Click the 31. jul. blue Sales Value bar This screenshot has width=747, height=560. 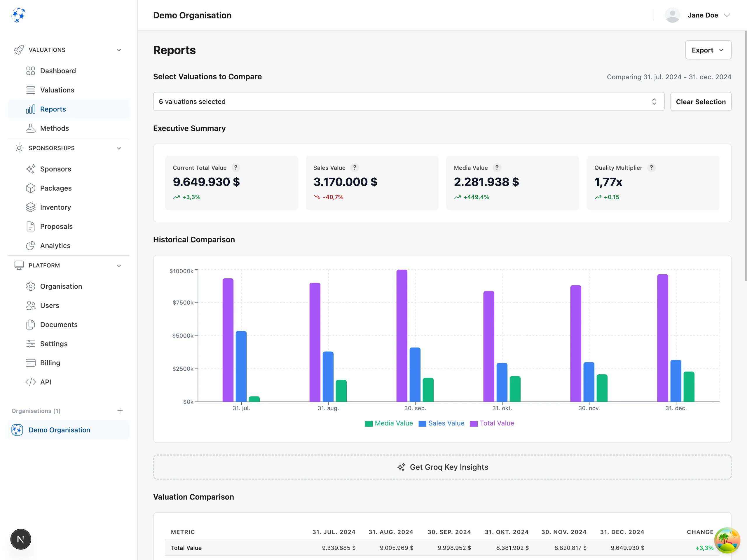(241, 367)
